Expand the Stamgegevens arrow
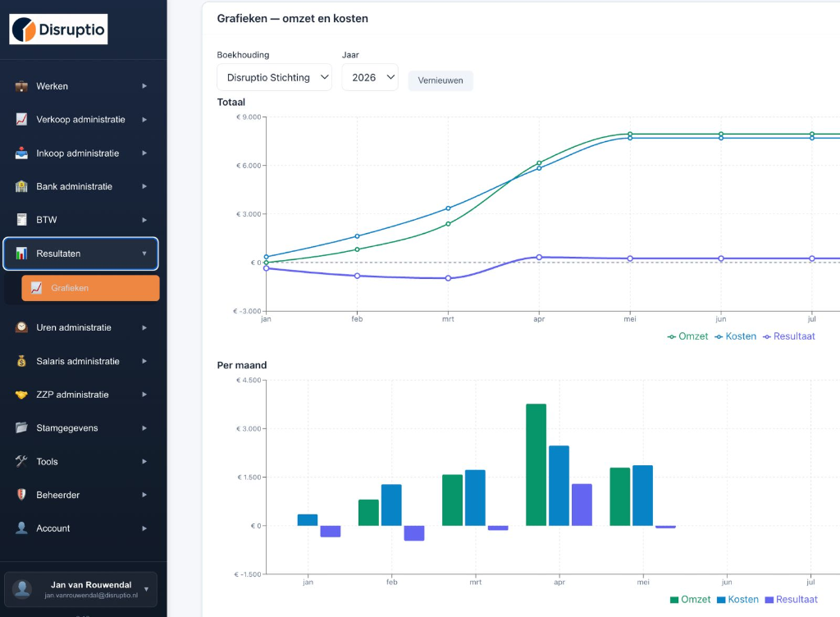 (144, 428)
